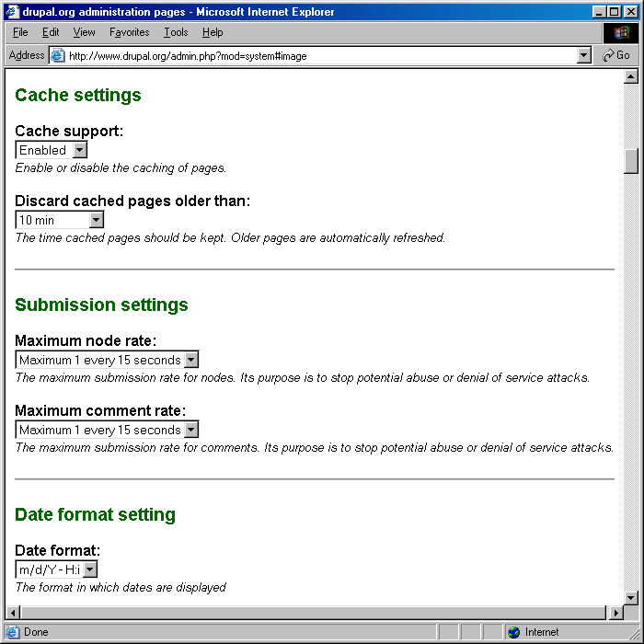Close the Internet Explorer window
644x644 pixels.
(630, 11)
